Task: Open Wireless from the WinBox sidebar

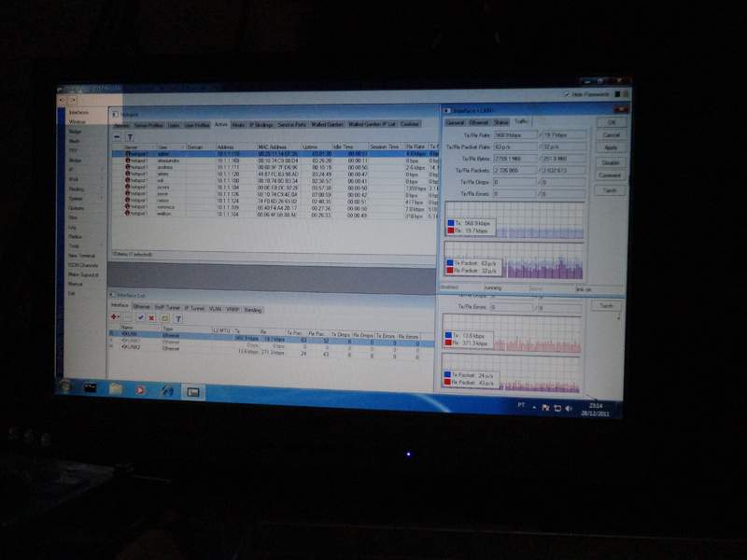Action: click(78, 122)
